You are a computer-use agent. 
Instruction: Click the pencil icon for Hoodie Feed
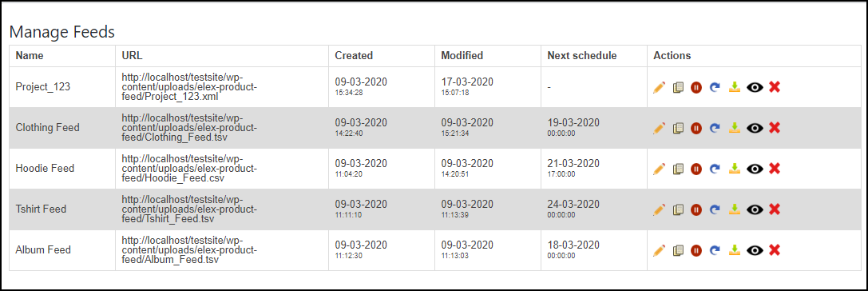click(x=659, y=169)
